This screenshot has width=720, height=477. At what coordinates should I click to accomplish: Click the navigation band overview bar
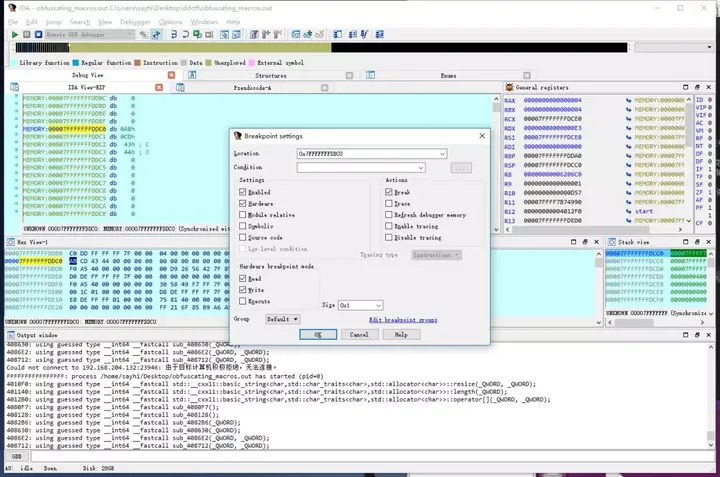[321, 47]
